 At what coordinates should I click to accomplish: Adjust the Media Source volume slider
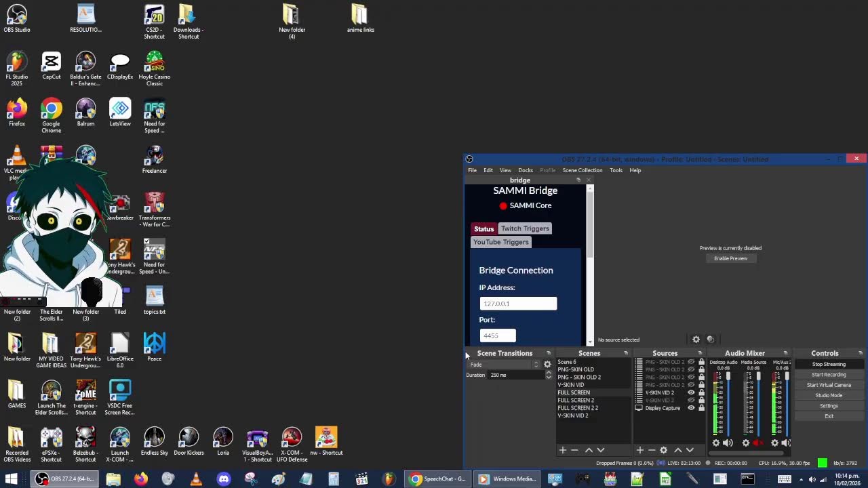pyautogui.click(x=758, y=403)
